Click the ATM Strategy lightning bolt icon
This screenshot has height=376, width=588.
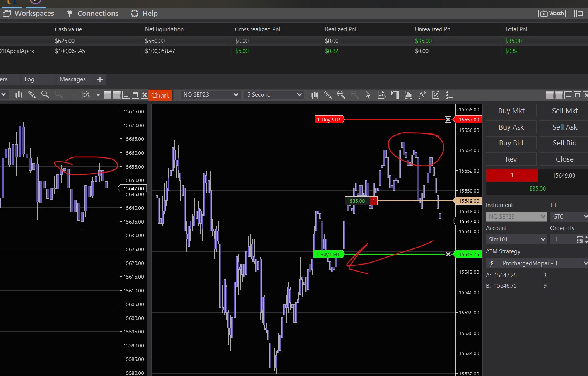coord(492,263)
